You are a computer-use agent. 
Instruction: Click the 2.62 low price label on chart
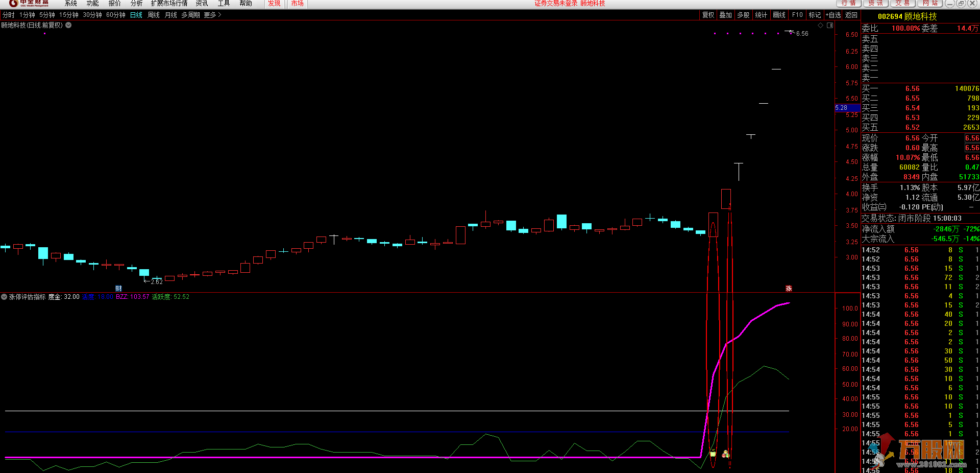pos(157,282)
